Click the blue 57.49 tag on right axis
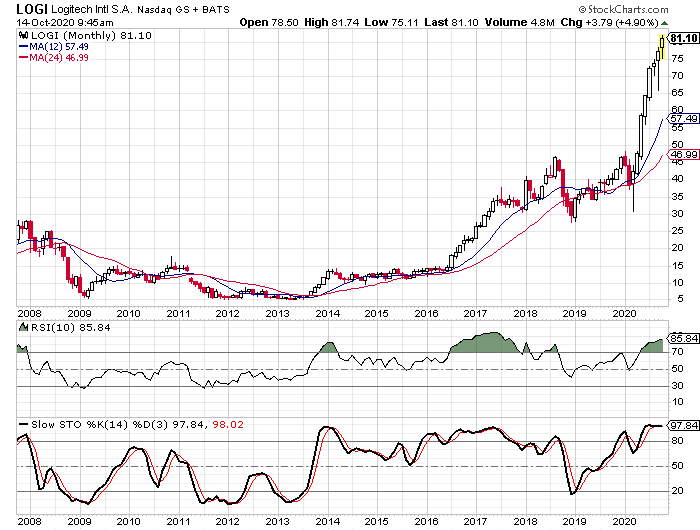This screenshot has width=700, height=530. tap(683, 119)
